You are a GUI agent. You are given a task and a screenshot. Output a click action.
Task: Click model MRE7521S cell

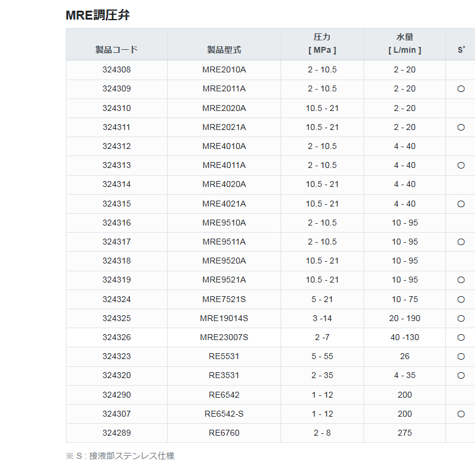[x=224, y=300]
